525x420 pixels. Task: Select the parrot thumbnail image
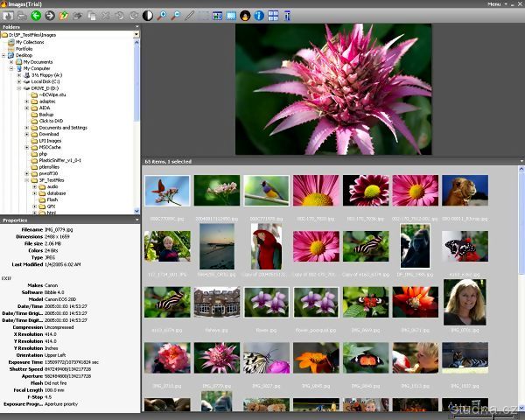click(x=266, y=246)
